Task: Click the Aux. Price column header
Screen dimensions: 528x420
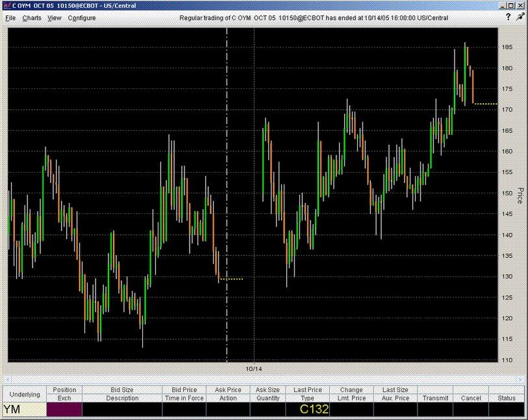Action: (x=396, y=398)
